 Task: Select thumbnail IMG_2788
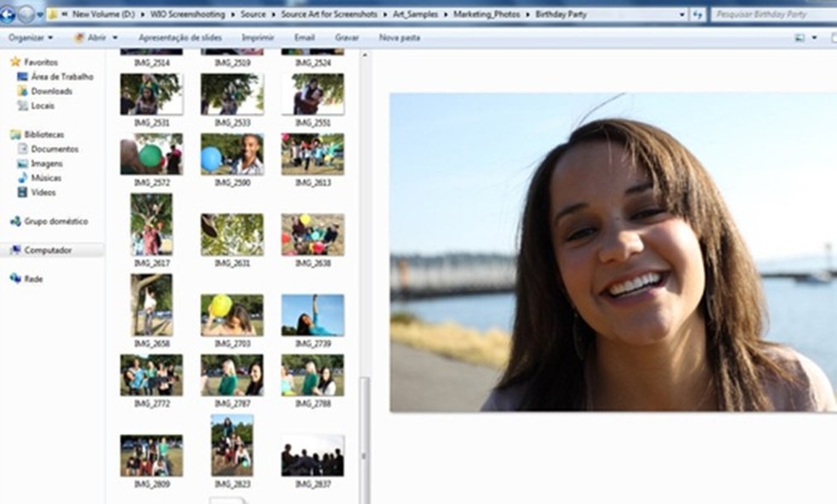tap(313, 375)
